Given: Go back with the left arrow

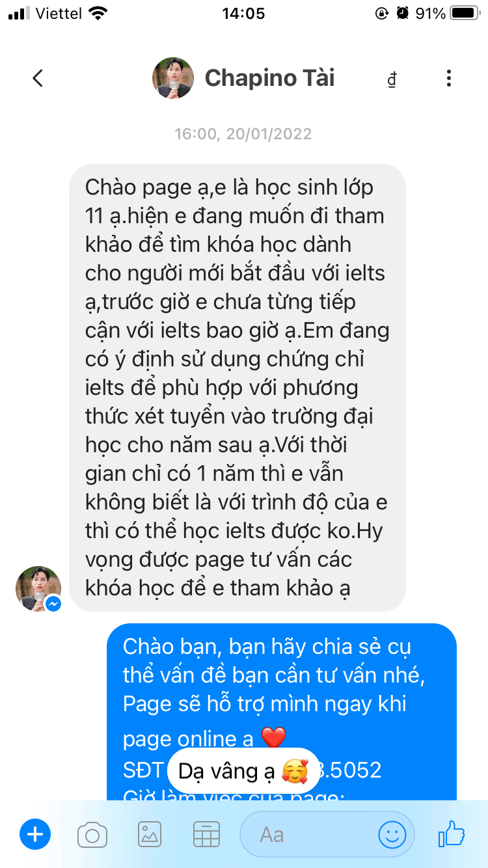Looking at the screenshot, I should (38, 79).
